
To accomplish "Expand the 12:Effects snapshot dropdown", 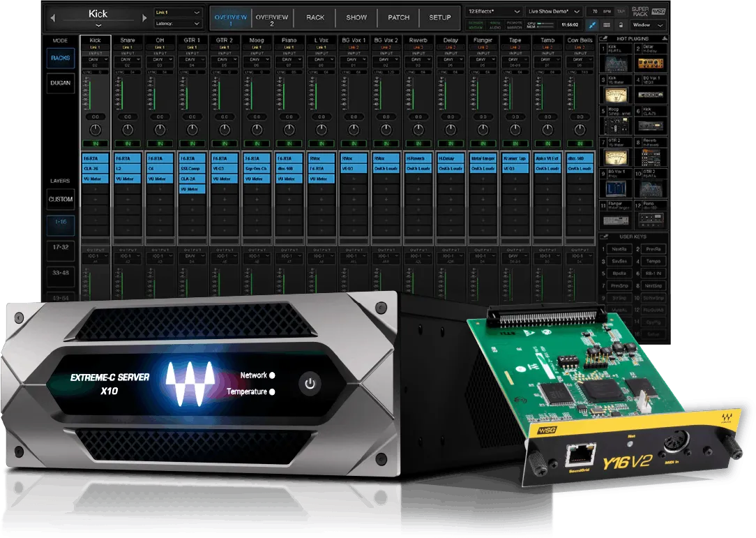I will coord(494,12).
